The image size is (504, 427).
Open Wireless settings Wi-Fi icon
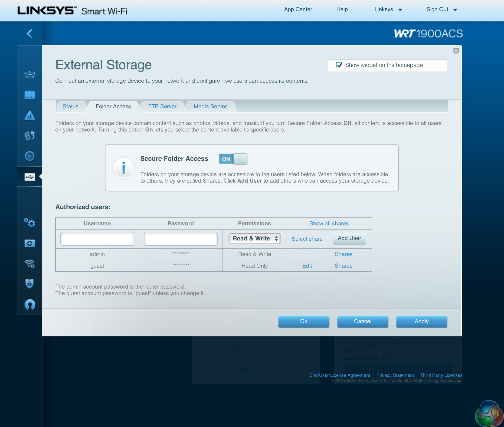tap(29, 263)
